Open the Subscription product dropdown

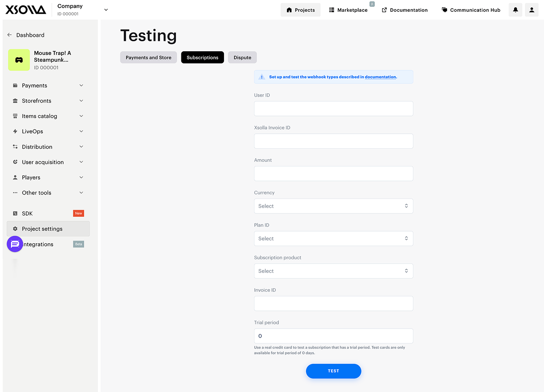[333, 271]
